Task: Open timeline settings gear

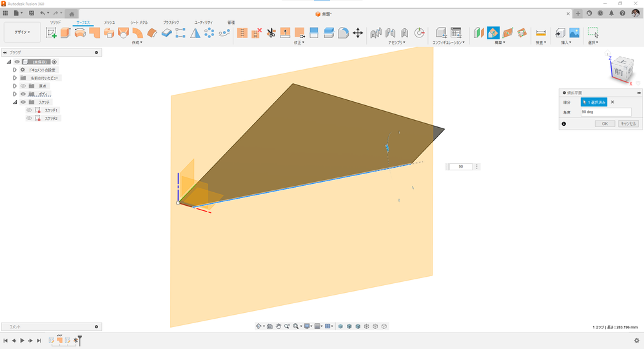Action: click(x=637, y=341)
